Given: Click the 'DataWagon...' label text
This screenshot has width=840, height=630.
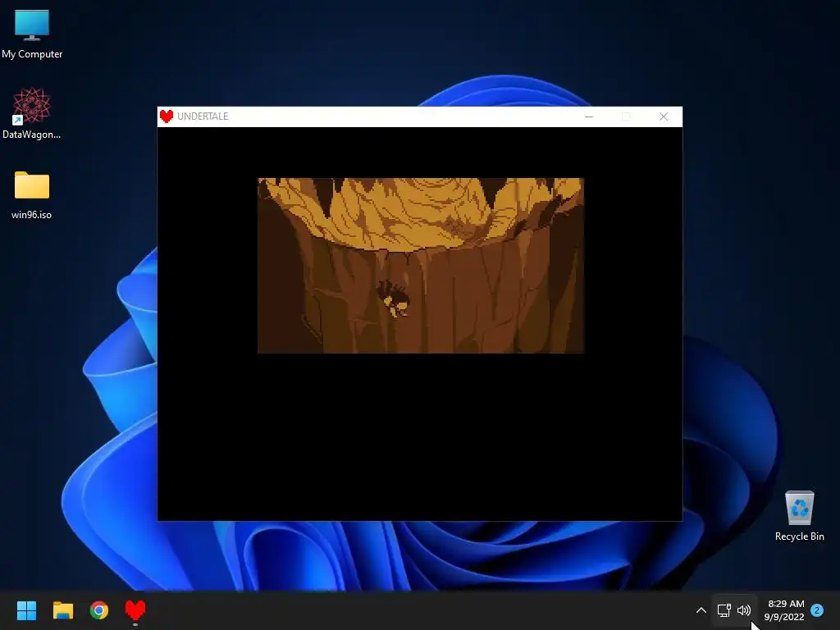Looking at the screenshot, I should pyautogui.click(x=32, y=135).
